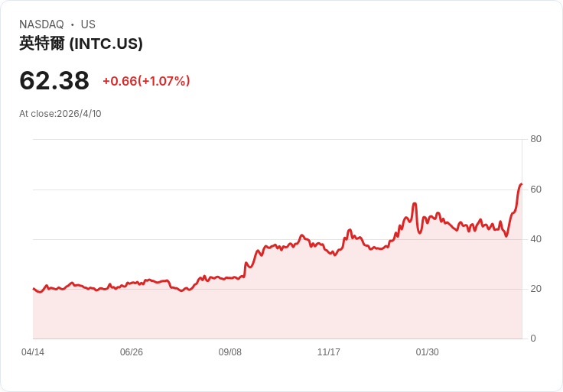The width and height of the screenshot is (563, 392).
Task: Click the shaded area above 06/26
Action: 132,313
